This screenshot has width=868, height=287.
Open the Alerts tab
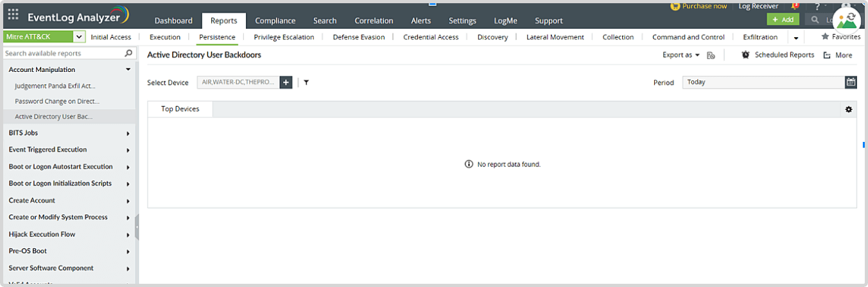click(x=421, y=21)
